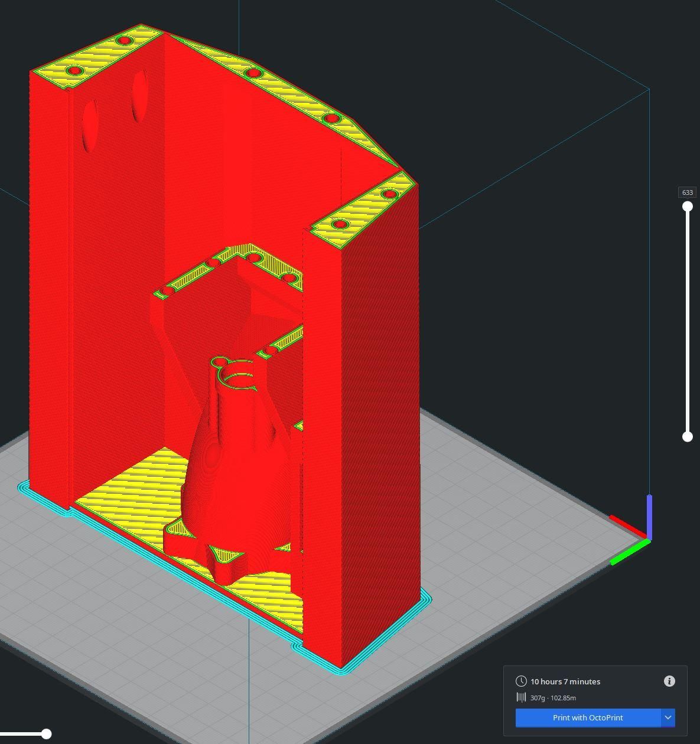Click the red X axis indicator

pos(629,527)
